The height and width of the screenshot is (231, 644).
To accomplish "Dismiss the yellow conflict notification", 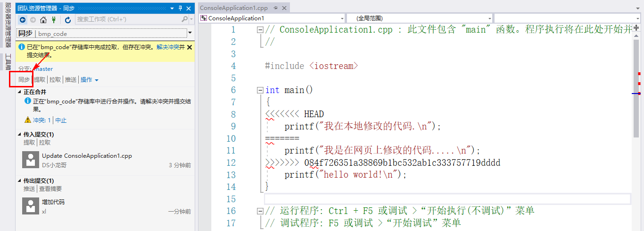I will 190,47.
